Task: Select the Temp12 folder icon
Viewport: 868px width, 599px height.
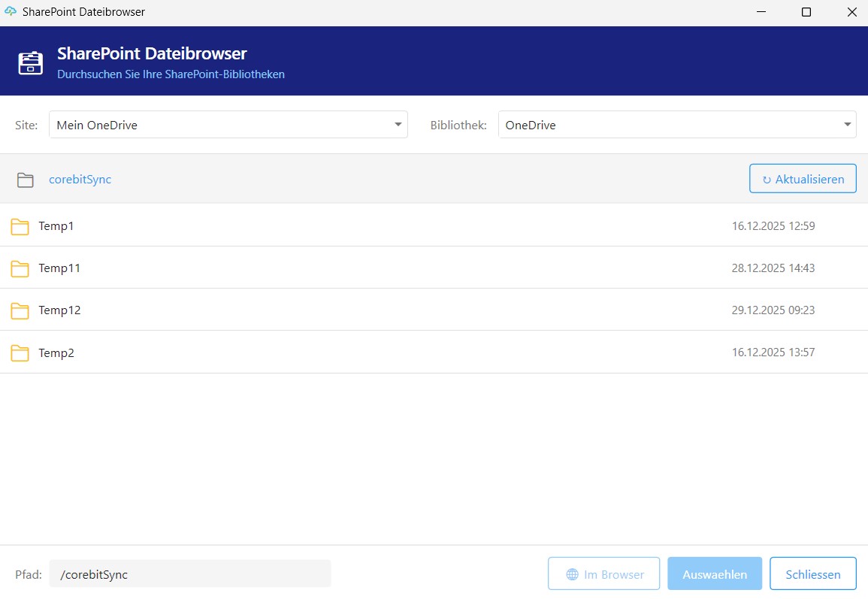Action: (20, 310)
